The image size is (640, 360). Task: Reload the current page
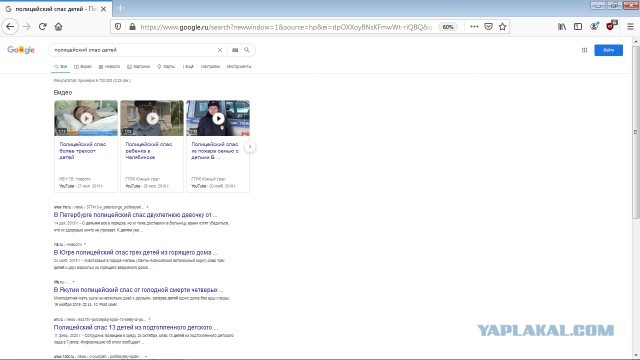[42, 27]
